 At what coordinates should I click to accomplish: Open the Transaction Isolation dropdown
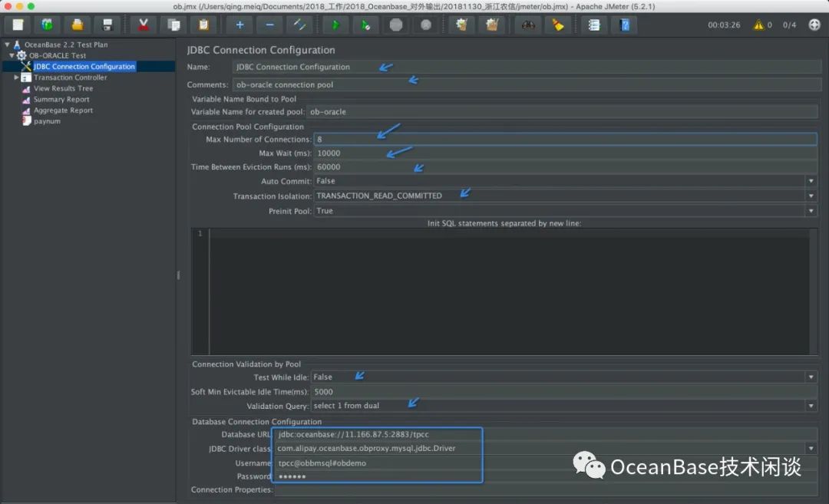[x=811, y=196]
